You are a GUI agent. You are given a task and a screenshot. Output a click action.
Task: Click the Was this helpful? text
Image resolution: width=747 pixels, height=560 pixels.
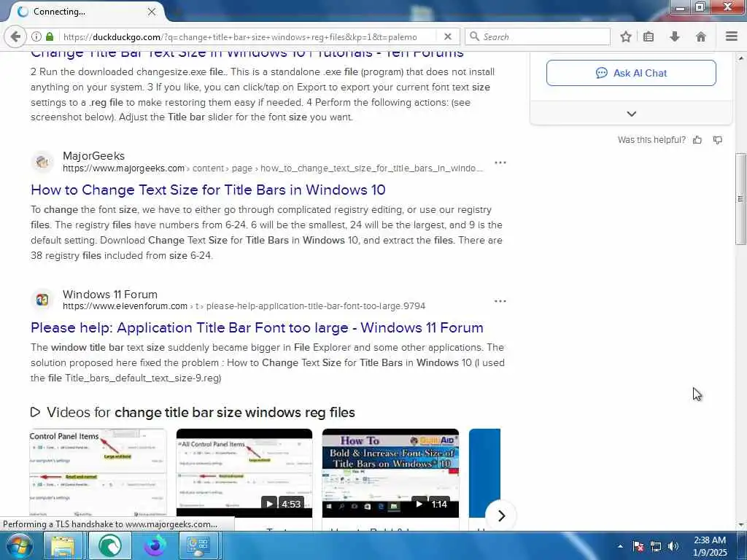pos(651,139)
